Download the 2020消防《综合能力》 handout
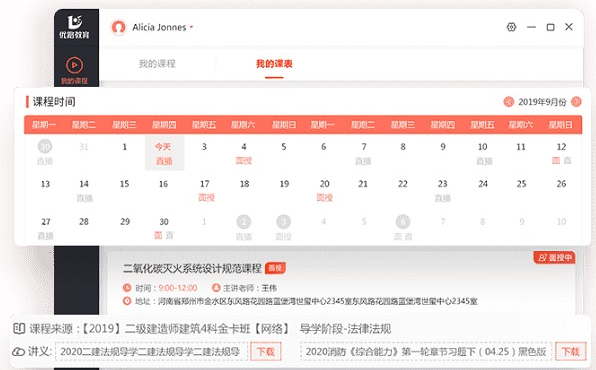The height and width of the screenshot is (370, 596). tap(571, 351)
